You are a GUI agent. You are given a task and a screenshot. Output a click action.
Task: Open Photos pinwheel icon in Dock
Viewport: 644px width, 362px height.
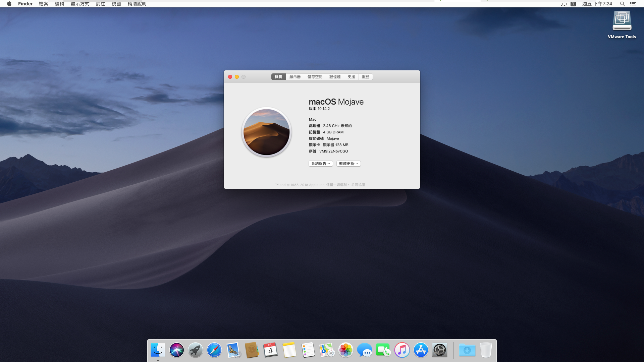346,350
